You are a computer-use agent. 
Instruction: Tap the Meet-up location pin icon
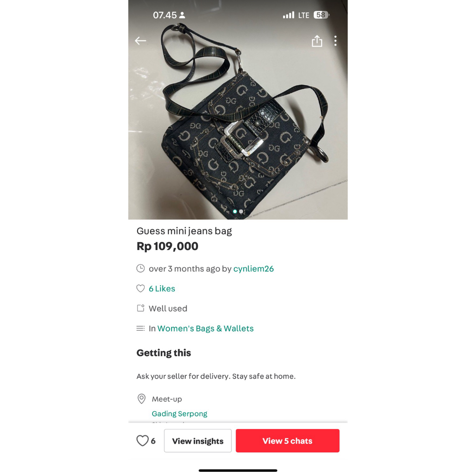point(141,398)
